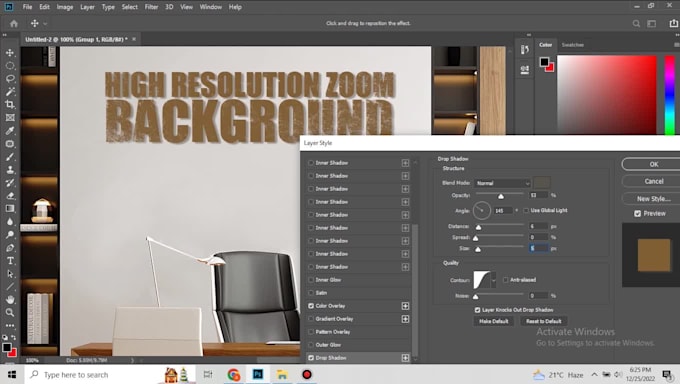Expand the status bar info arrow

pos(132,360)
